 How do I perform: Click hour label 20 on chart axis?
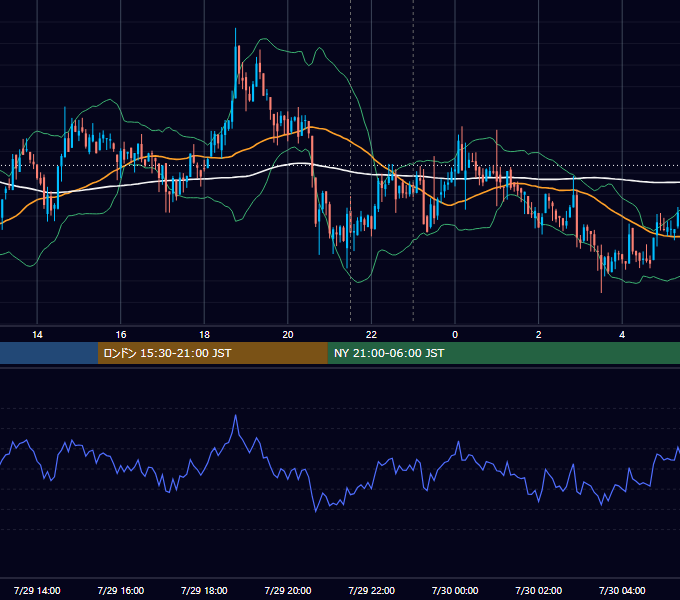pos(288,335)
